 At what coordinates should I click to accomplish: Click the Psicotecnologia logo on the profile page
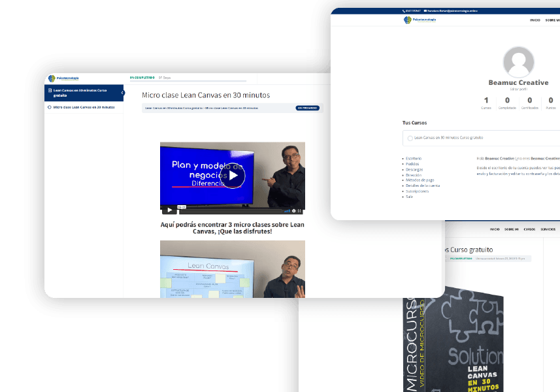(420, 20)
